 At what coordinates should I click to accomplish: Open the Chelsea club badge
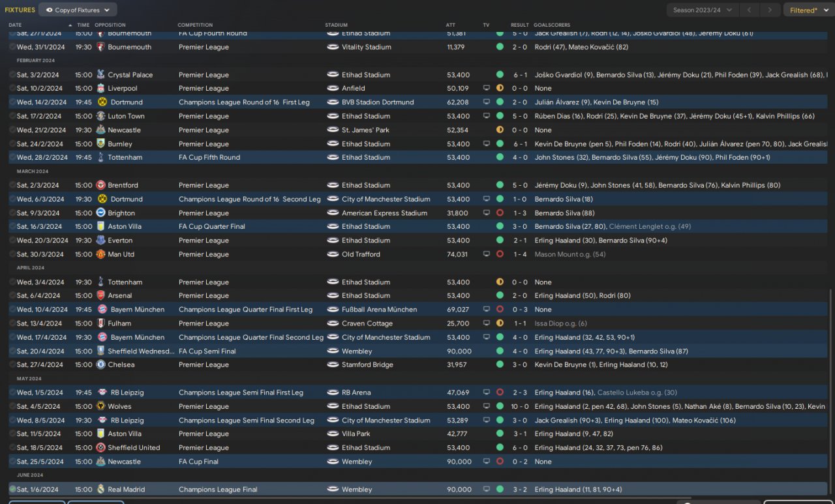tap(100, 365)
